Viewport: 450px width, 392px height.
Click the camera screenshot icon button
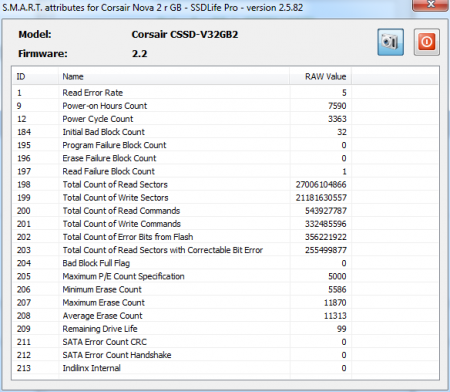pos(390,42)
